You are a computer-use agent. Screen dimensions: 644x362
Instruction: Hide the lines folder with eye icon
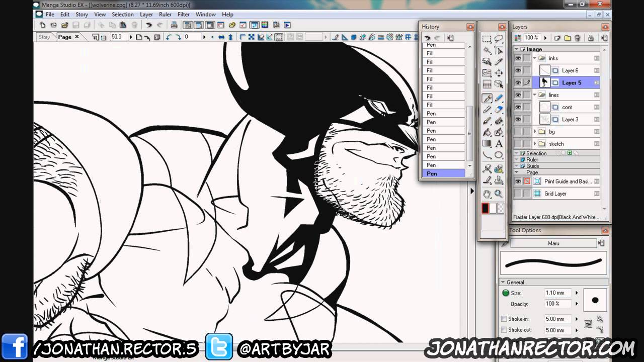[x=518, y=95]
